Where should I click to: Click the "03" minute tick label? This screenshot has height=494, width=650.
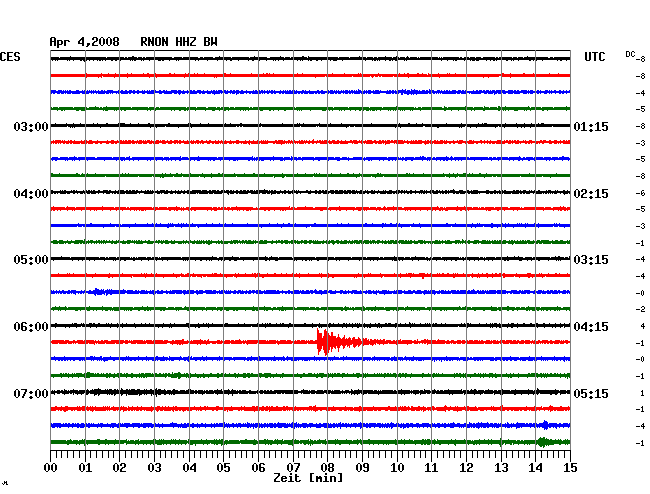coord(154,468)
